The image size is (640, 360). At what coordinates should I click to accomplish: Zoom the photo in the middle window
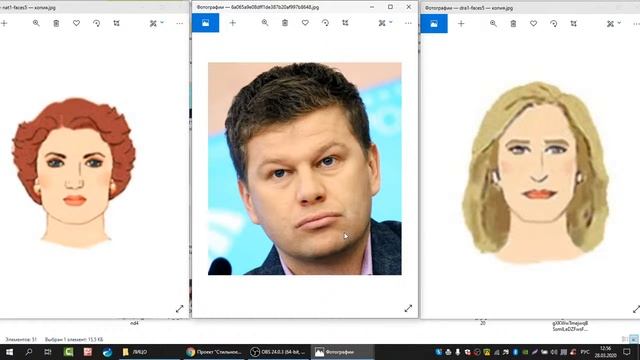point(265,23)
